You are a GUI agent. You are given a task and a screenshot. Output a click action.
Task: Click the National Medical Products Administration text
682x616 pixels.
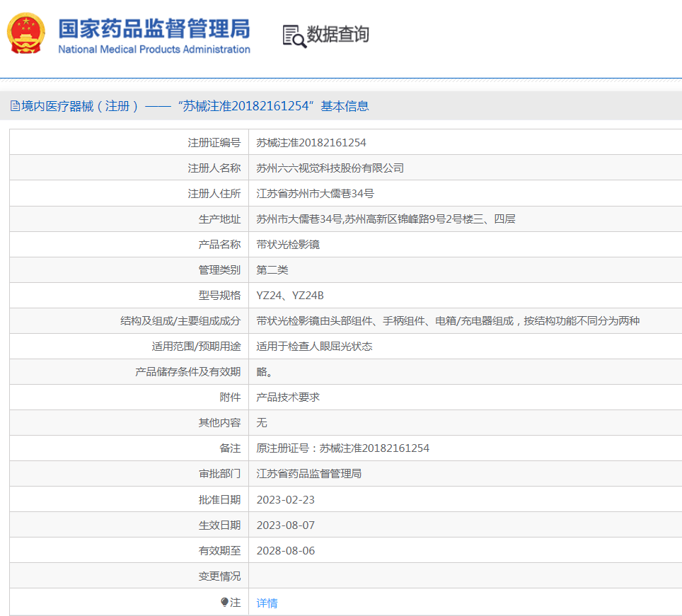coord(154,50)
